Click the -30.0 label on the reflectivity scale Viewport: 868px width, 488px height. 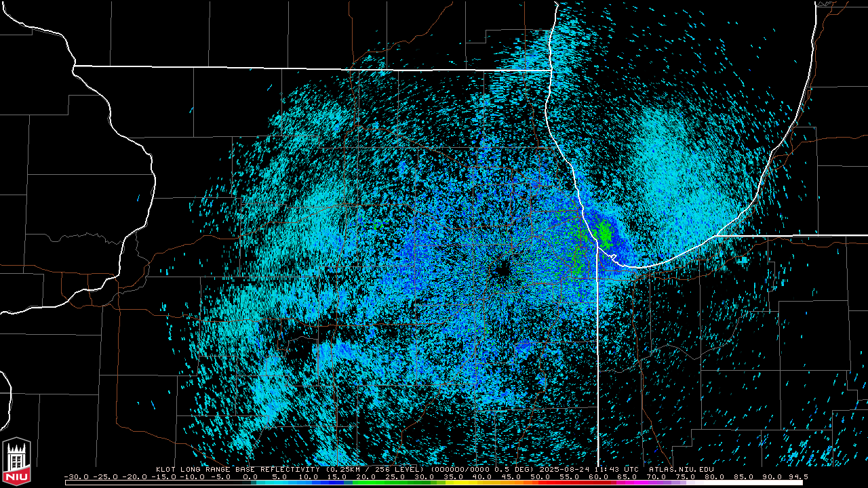point(76,476)
